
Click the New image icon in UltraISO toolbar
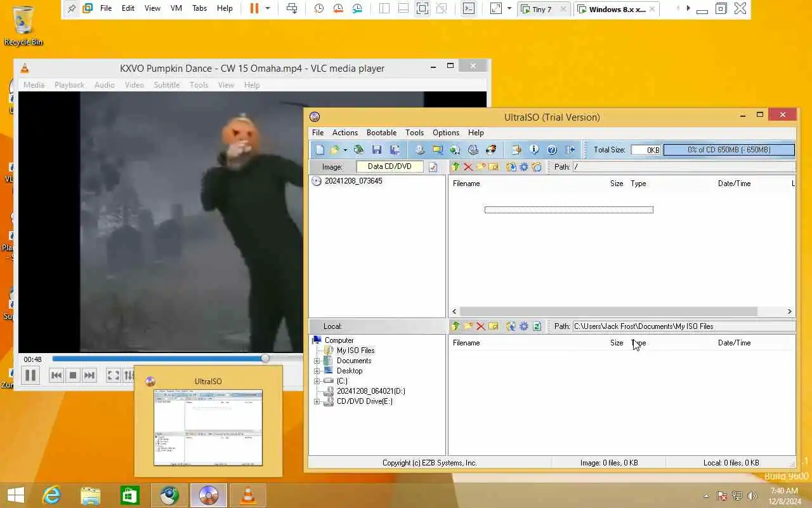pos(320,150)
